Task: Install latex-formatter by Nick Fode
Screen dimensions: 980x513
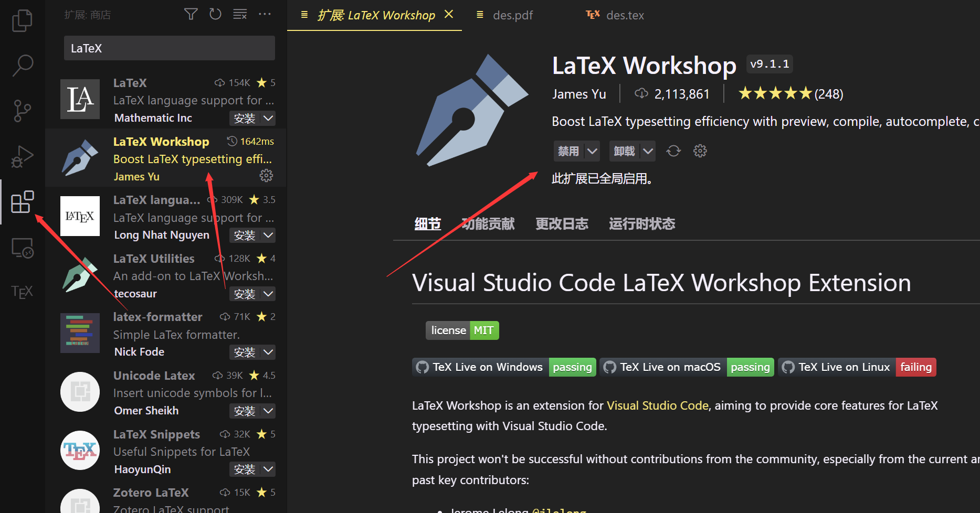Action: click(x=245, y=352)
